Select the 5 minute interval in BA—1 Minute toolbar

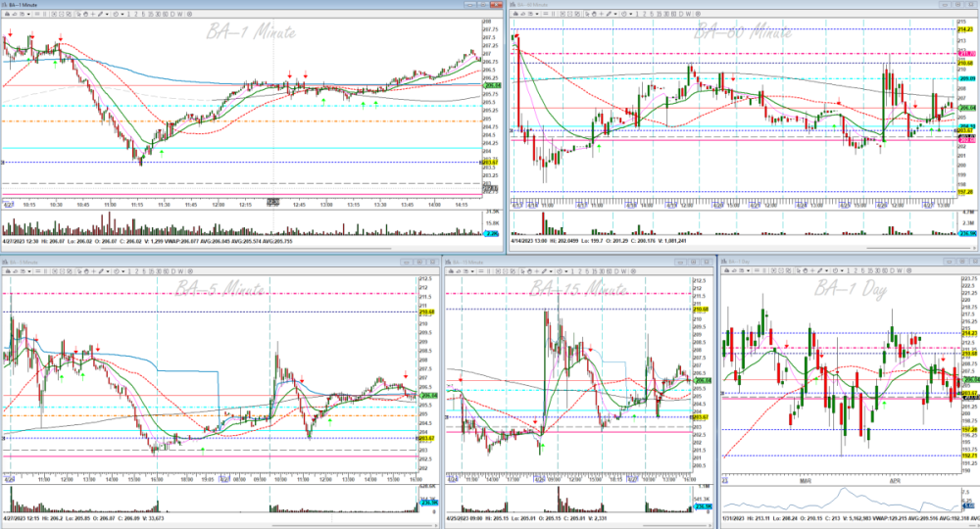click(x=143, y=14)
